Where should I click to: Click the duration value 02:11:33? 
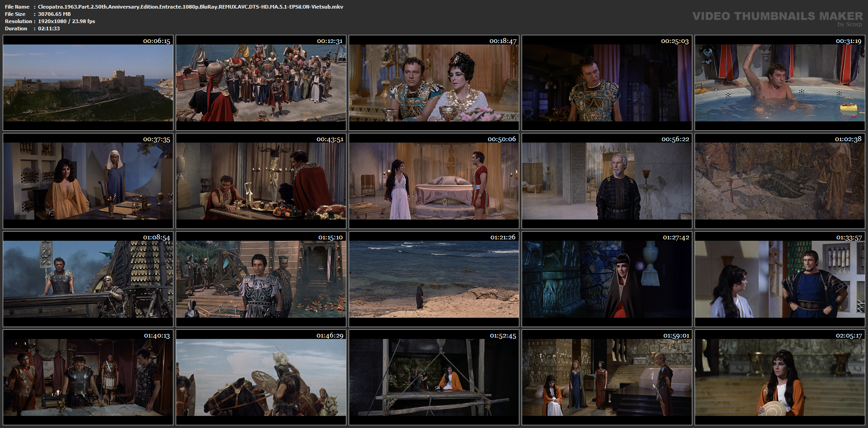[x=49, y=29]
